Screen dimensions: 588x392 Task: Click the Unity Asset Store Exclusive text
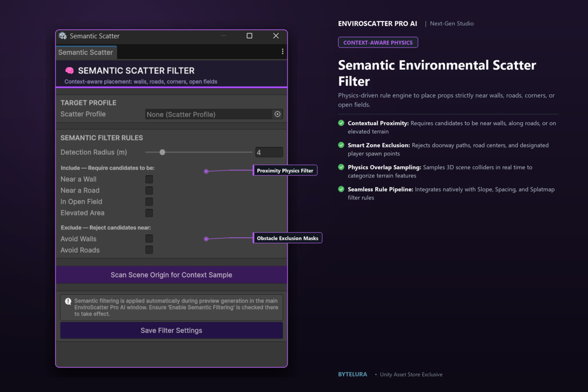[411, 374]
